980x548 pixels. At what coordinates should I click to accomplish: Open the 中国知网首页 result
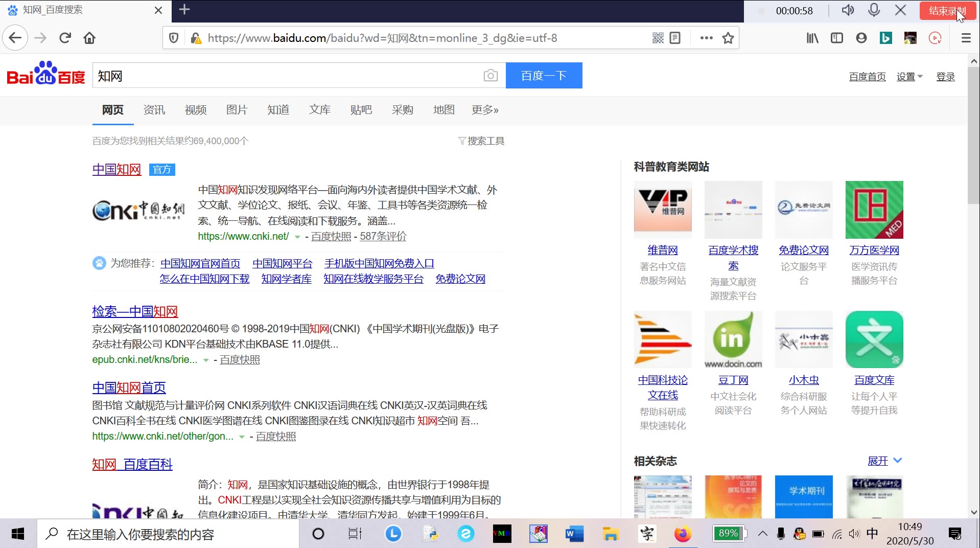129,387
